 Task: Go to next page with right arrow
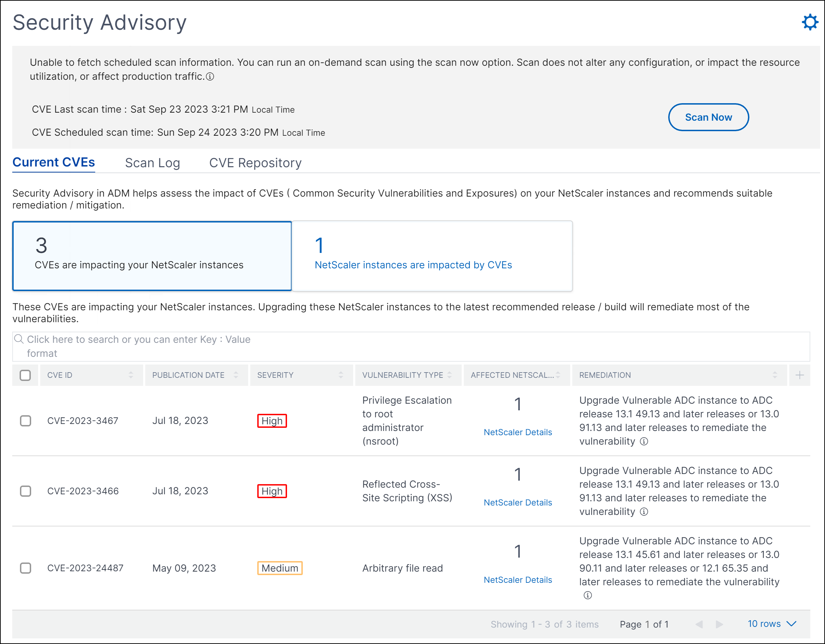[x=719, y=624]
